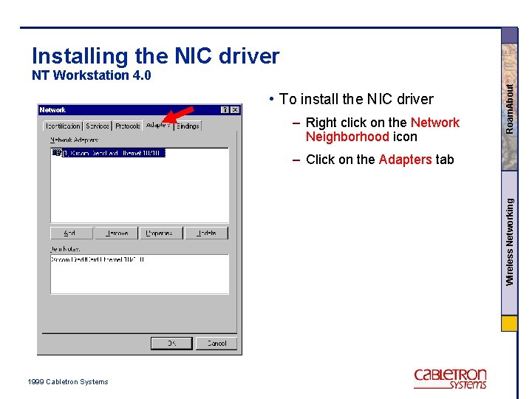
Task: Click the Installing the NIC driver heading
Action: (156, 56)
